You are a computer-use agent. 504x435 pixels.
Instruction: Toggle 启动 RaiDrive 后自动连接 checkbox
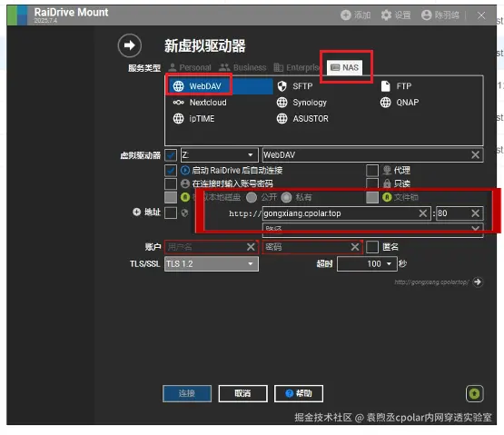coord(171,171)
